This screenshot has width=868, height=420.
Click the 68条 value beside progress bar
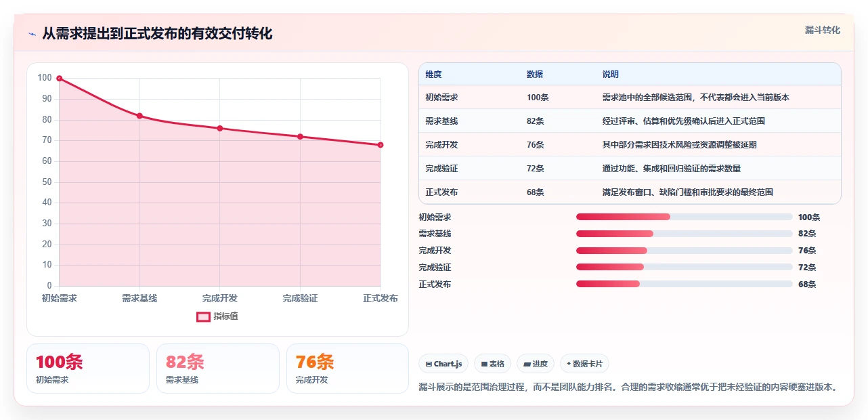807,285
